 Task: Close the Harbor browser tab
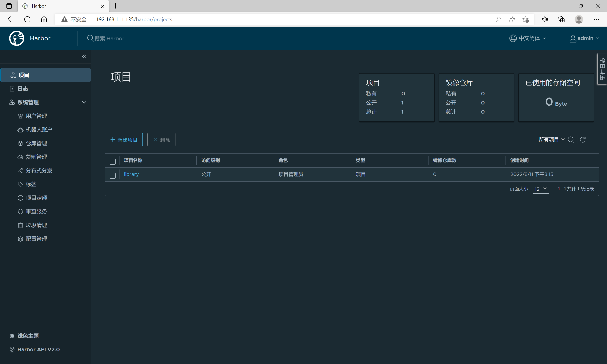coord(103,6)
